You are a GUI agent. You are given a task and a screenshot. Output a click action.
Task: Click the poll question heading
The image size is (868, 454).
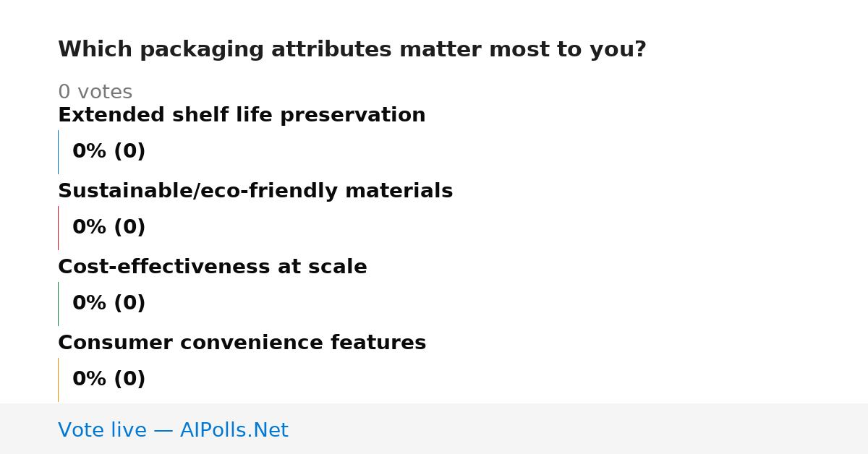tap(352, 50)
